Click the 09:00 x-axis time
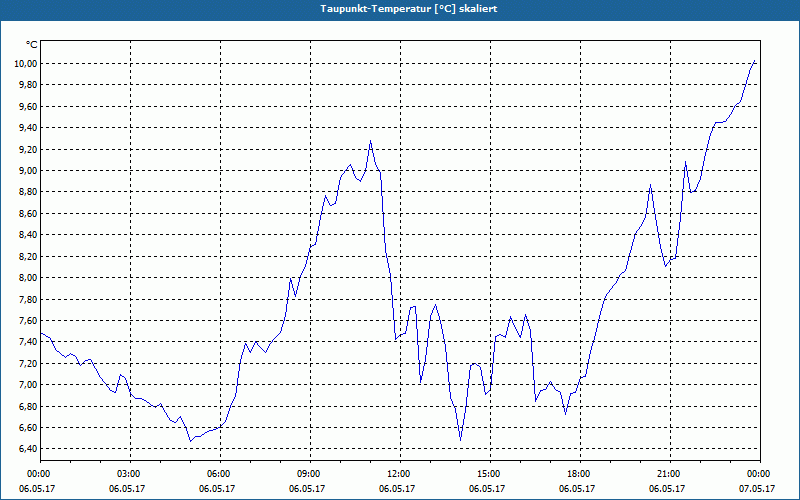 [x=310, y=474]
